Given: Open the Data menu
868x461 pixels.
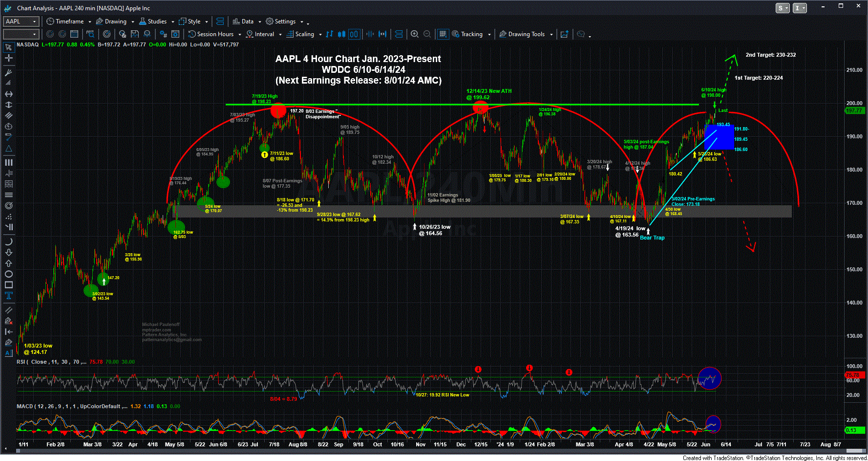Looking at the screenshot, I should click(x=243, y=22).
